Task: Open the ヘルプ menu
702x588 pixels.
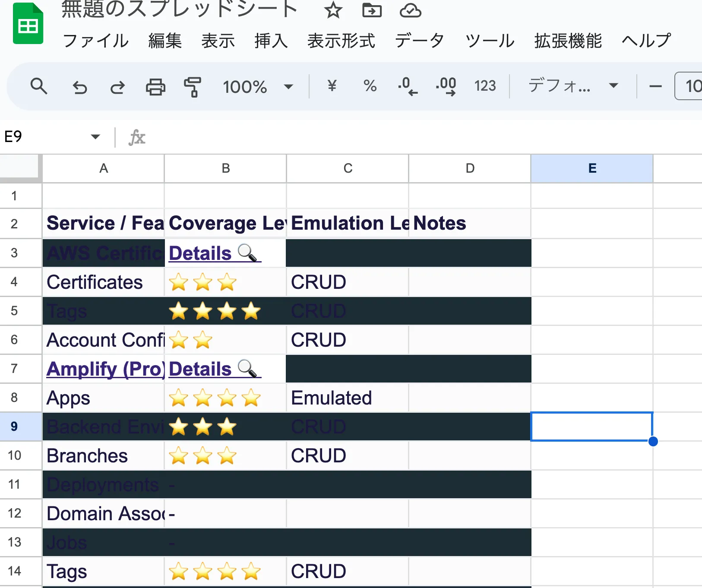Action: tap(646, 41)
